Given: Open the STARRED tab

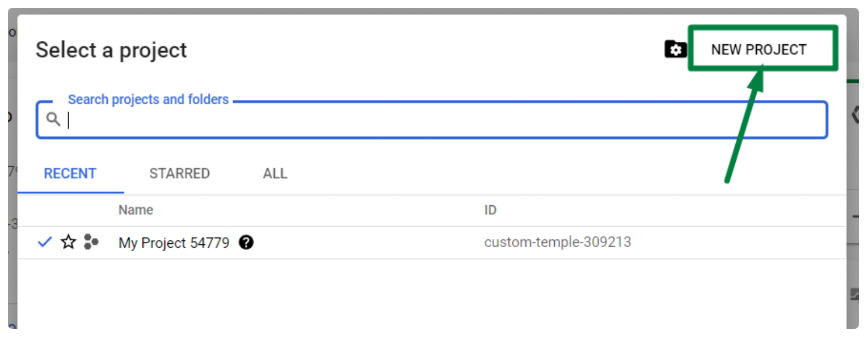Looking at the screenshot, I should click(x=179, y=173).
